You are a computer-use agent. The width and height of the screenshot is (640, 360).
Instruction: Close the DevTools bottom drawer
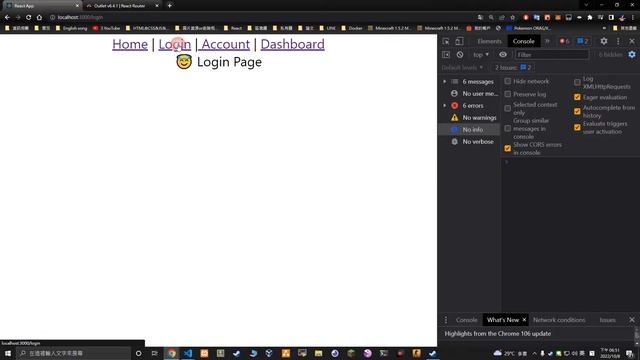coord(632,320)
